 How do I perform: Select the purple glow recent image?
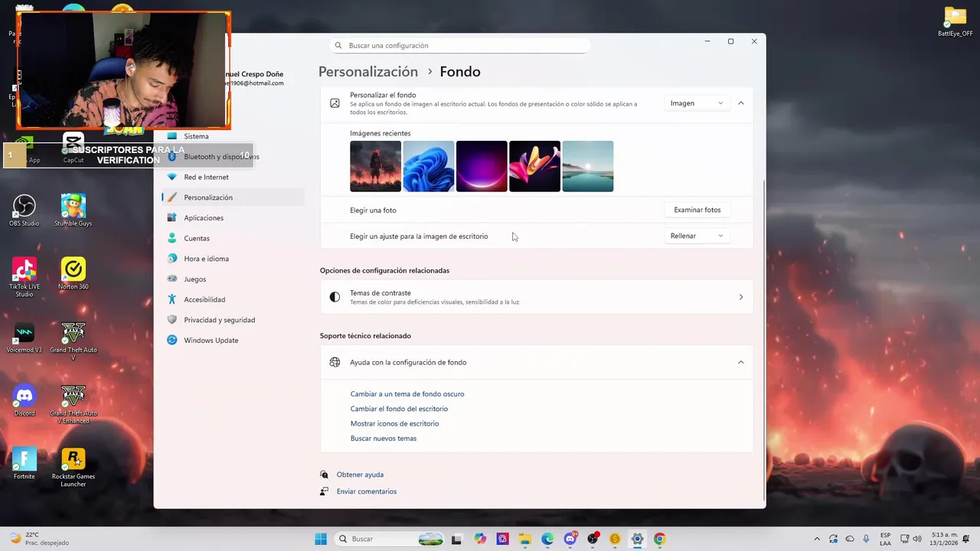[482, 166]
